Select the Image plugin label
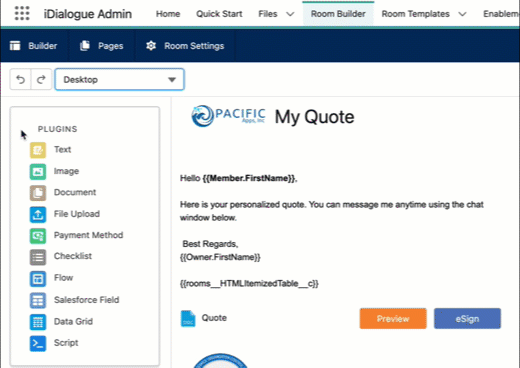Screen dimensions: 520x368 (66, 171)
